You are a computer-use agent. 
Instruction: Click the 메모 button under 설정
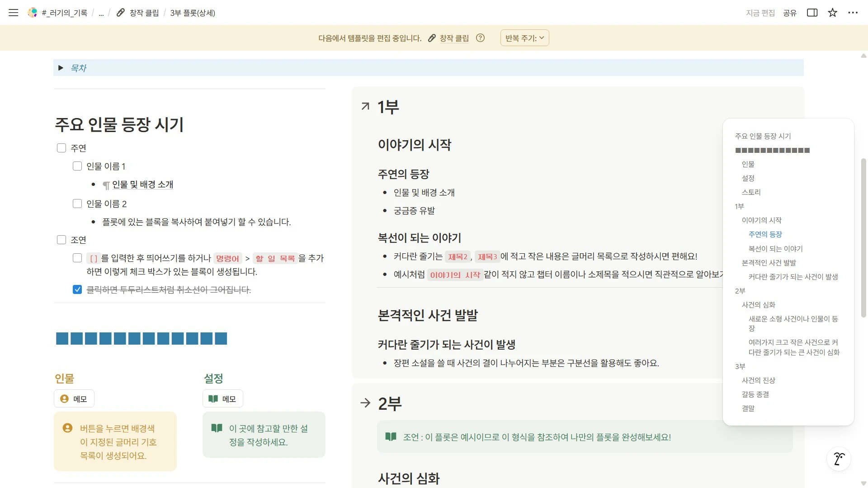click(222, 399)
